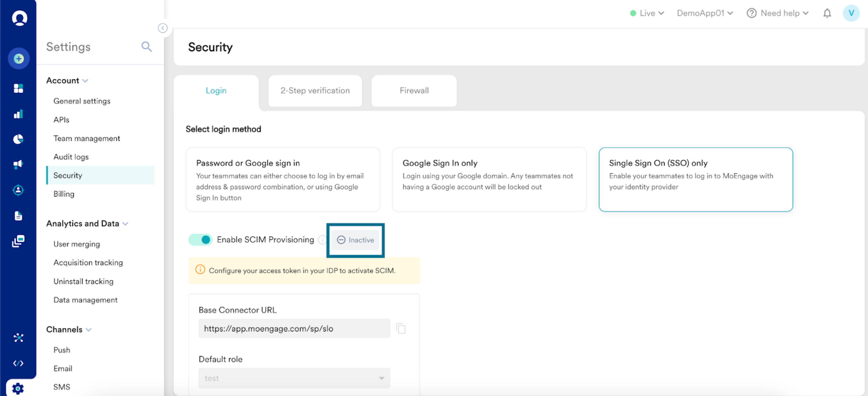Switch to the Firewall tab
The image size is (868, 396).
pos(414,91)
